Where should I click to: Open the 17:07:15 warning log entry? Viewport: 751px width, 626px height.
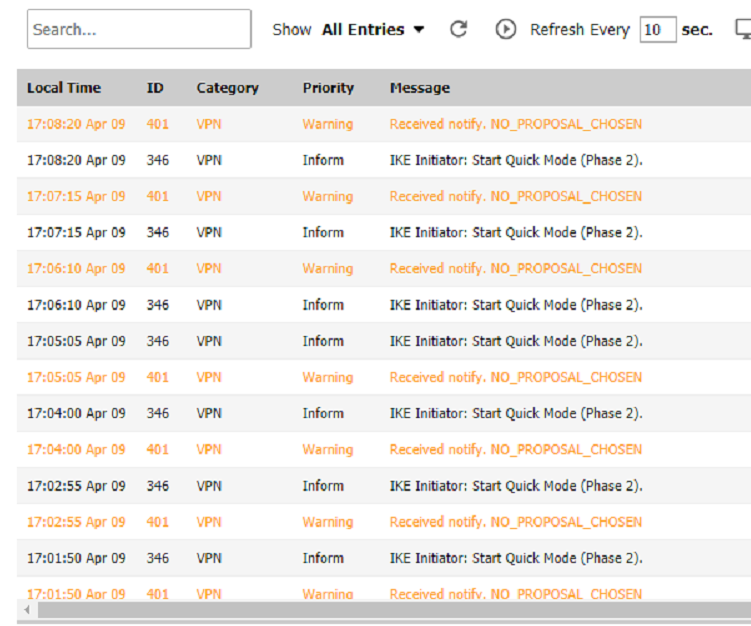(515, 196)
